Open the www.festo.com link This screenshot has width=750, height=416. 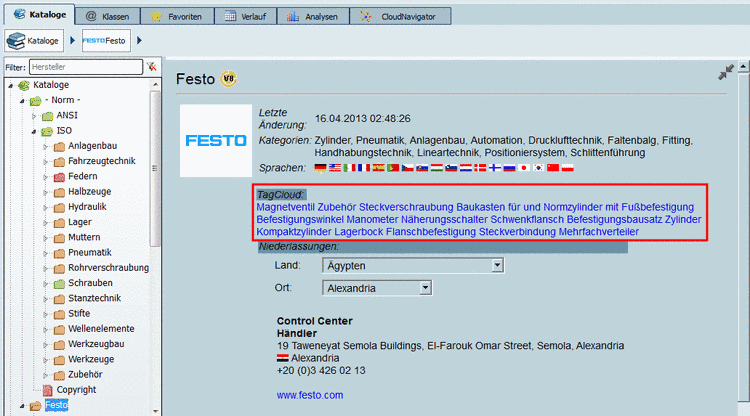pyautogui.click(x=310, y=395)
